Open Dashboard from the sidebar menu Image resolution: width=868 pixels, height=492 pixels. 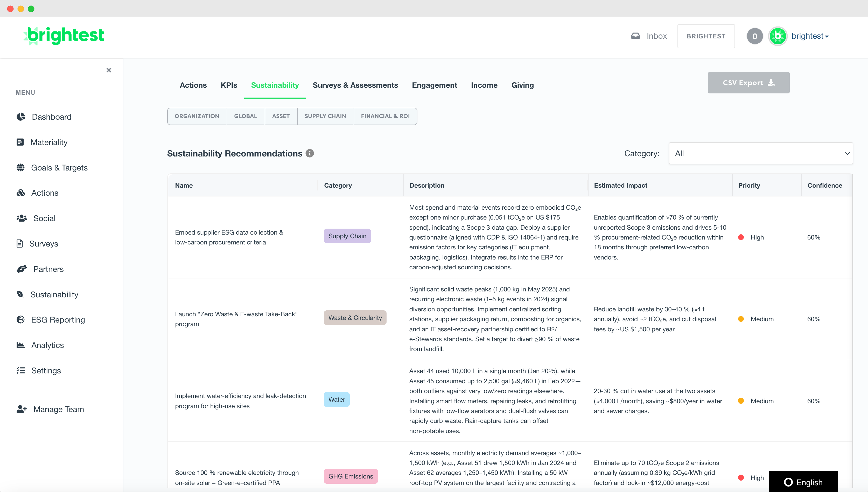52,117
